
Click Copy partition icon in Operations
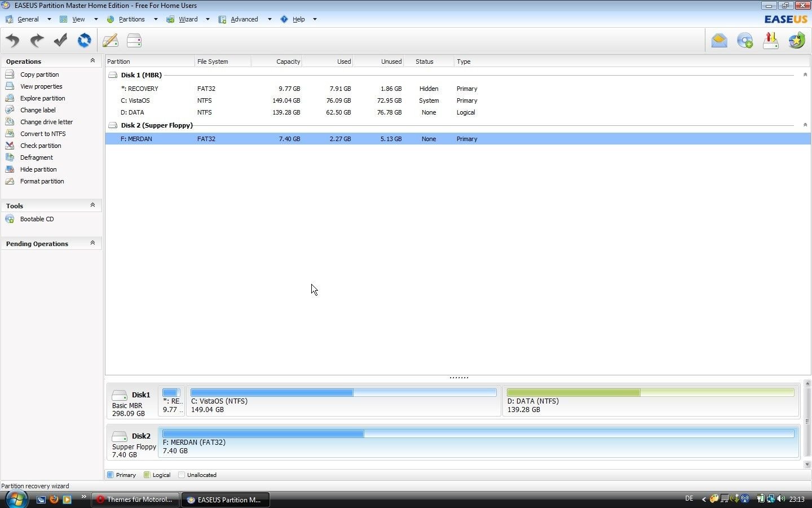10,75
